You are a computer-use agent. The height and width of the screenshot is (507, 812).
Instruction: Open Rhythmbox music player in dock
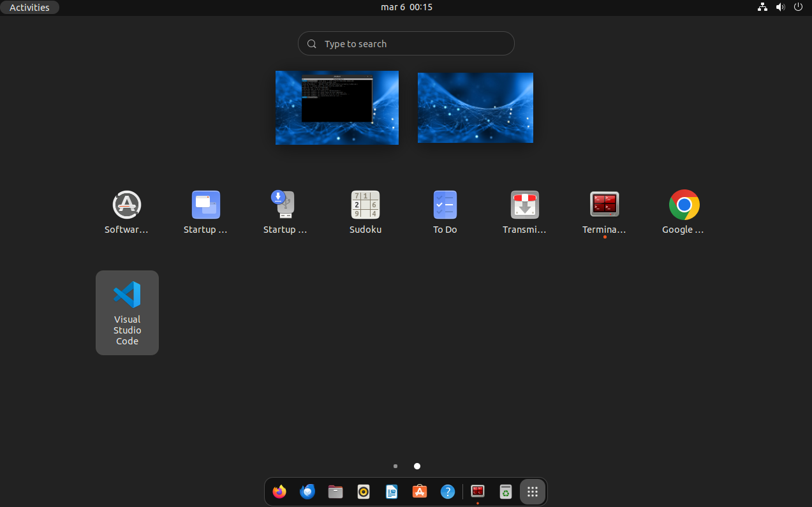coord(364,492)
